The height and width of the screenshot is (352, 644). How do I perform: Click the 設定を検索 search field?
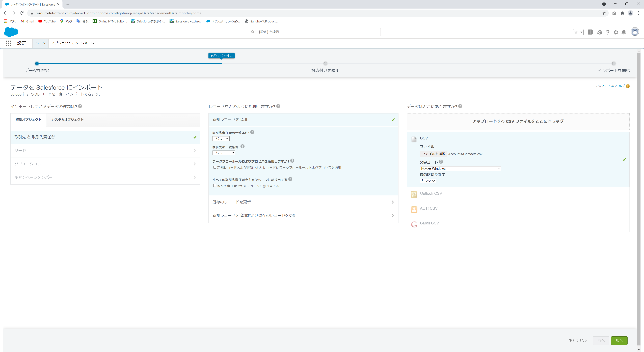click(x=313, y=32)
